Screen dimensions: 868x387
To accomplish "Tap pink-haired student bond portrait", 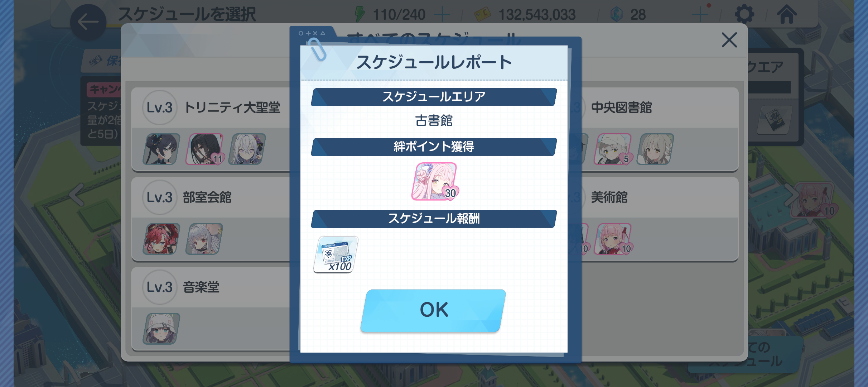I will pos(435,182).
